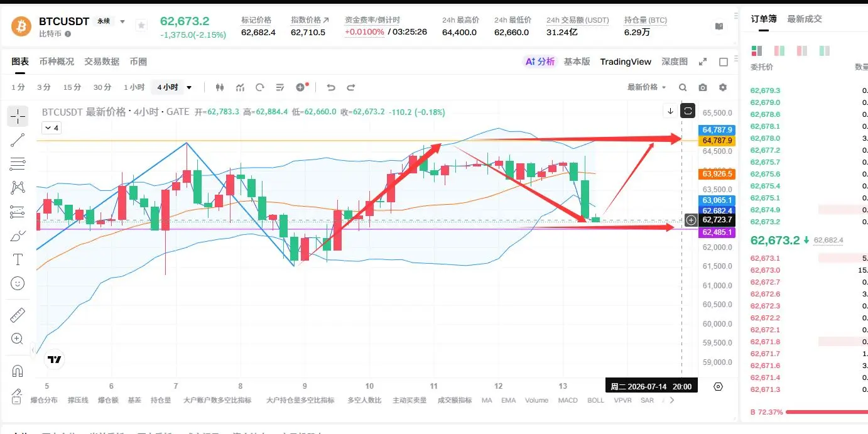Show both sides in order book view

(x=757, y=51)
